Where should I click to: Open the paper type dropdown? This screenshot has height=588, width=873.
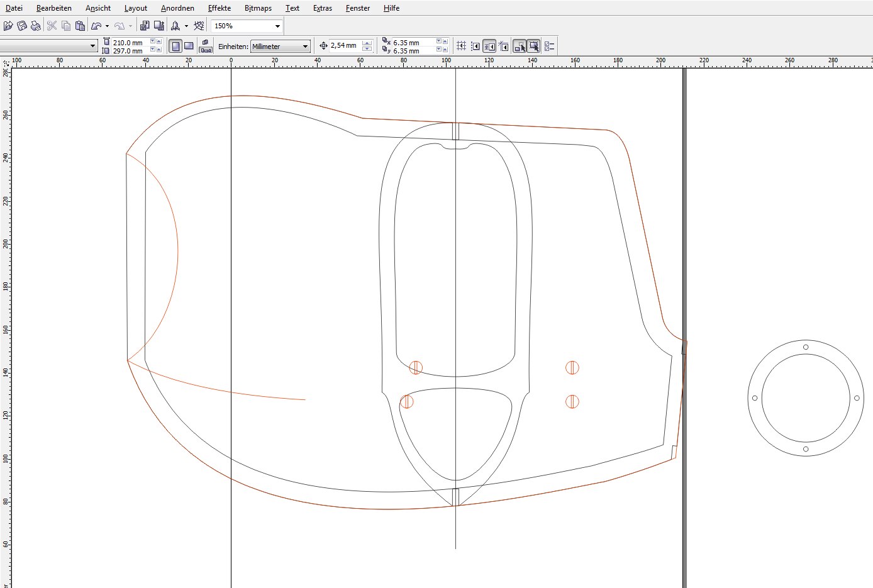pos(92,46)
